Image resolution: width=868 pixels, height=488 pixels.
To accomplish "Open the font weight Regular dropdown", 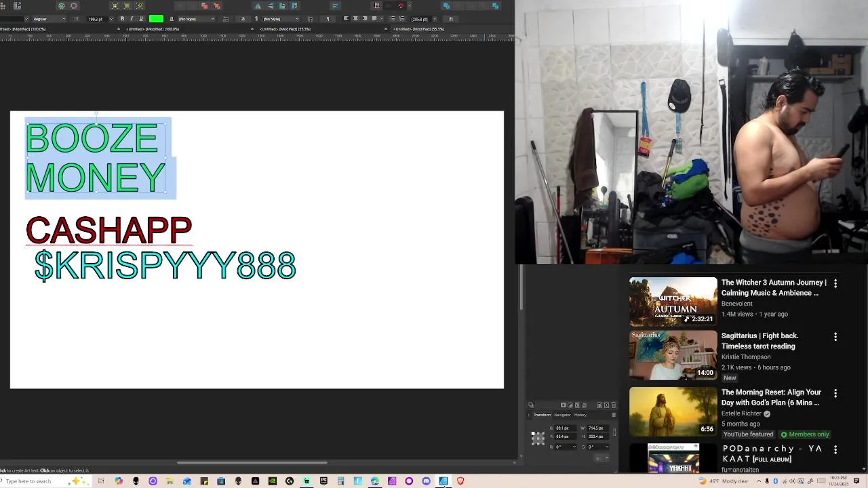I will point(49,18).
